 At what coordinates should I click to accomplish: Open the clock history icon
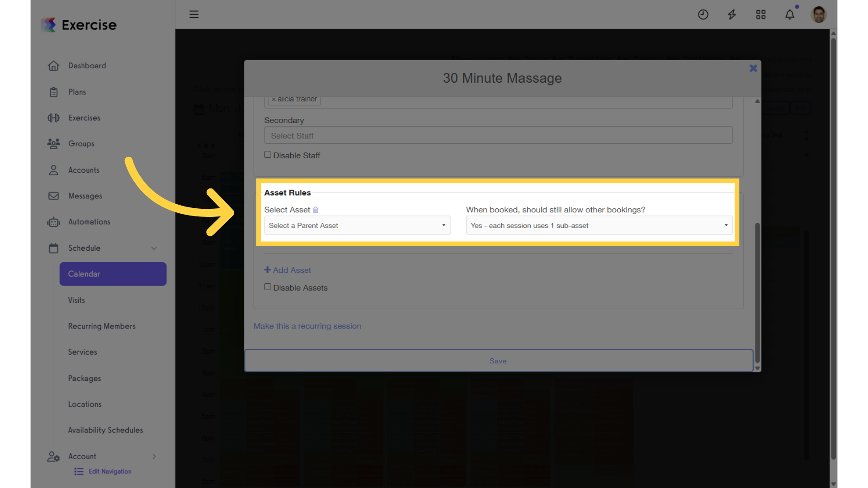point(703,14)
